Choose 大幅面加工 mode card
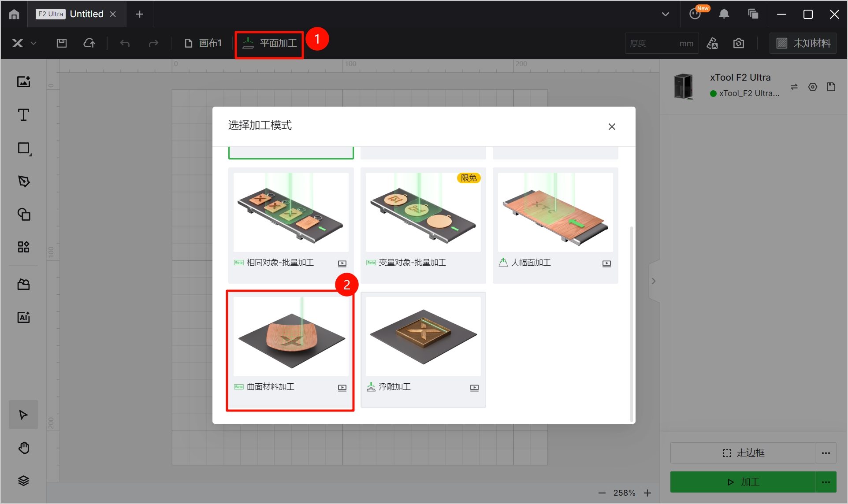 coord(555,225)
